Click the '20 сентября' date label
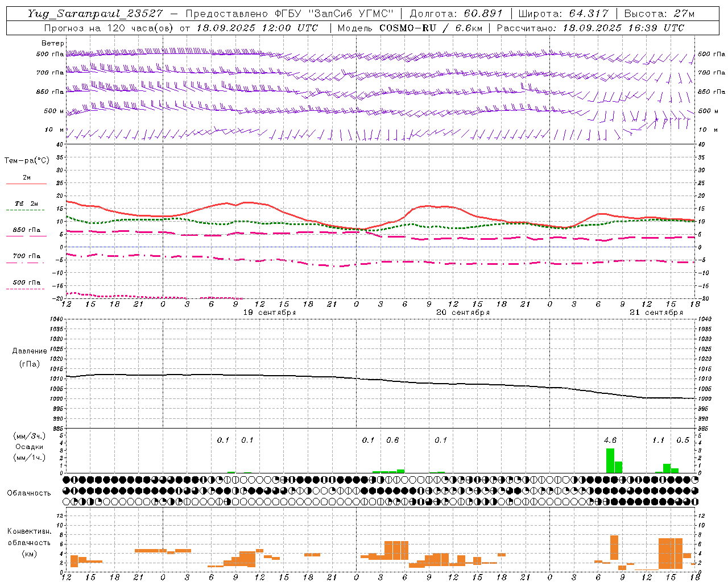 tap(463, 313)
